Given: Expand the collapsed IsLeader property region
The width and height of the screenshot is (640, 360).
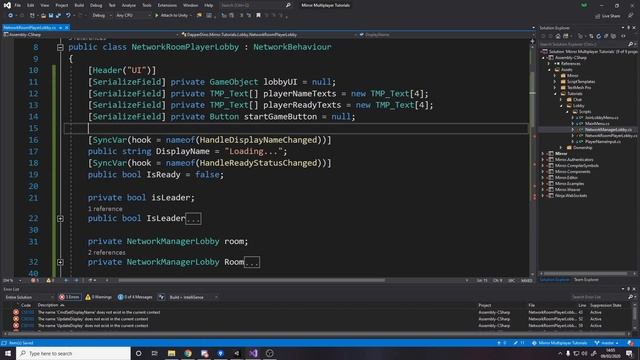Looking at the screenshot, I should [x=60, y=219].
